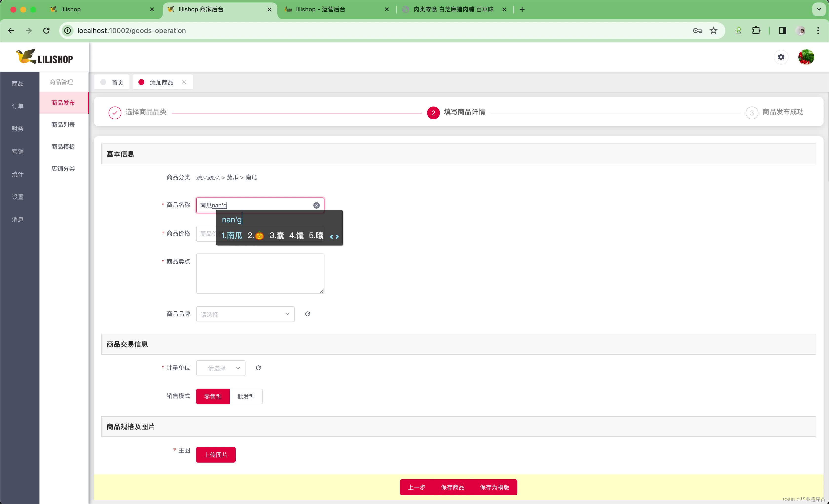Image resolution: width=829 pixels, height=504 pixels.
Task: Click the browser back arrow
Action: (11, 31)
